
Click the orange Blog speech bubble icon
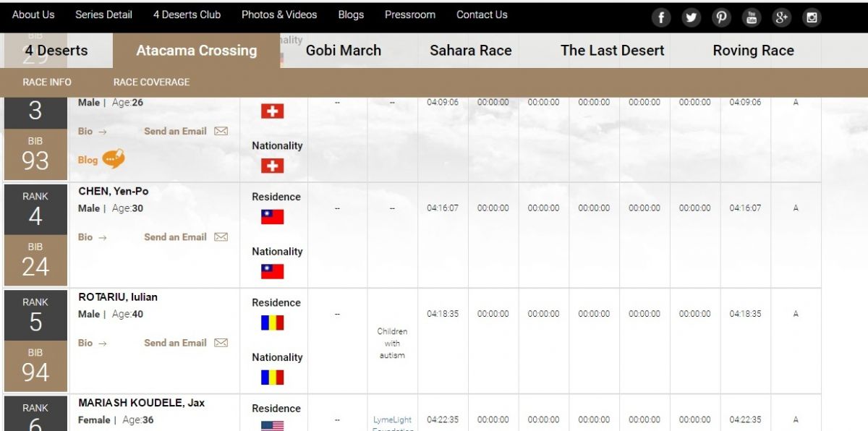click(113, 159)
